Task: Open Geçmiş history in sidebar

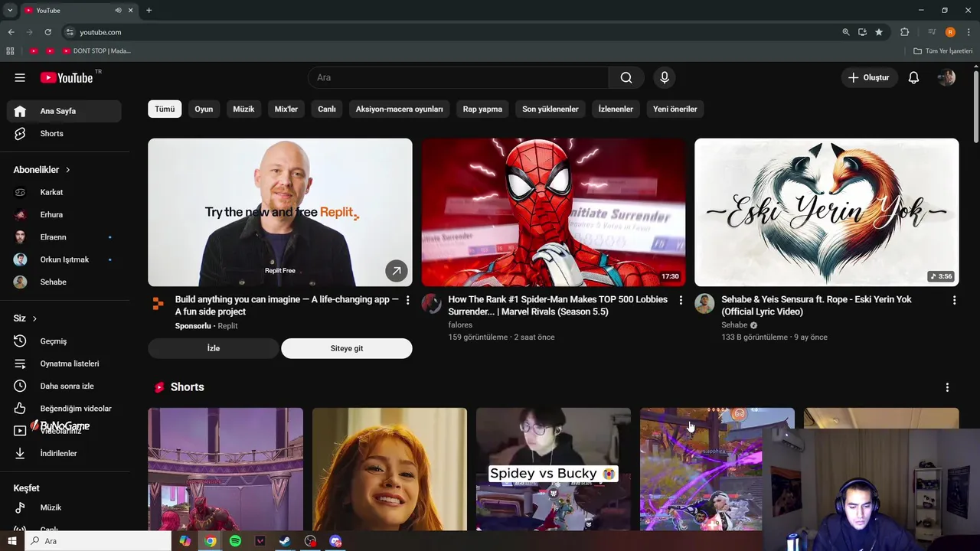Action: coord(64,341)
